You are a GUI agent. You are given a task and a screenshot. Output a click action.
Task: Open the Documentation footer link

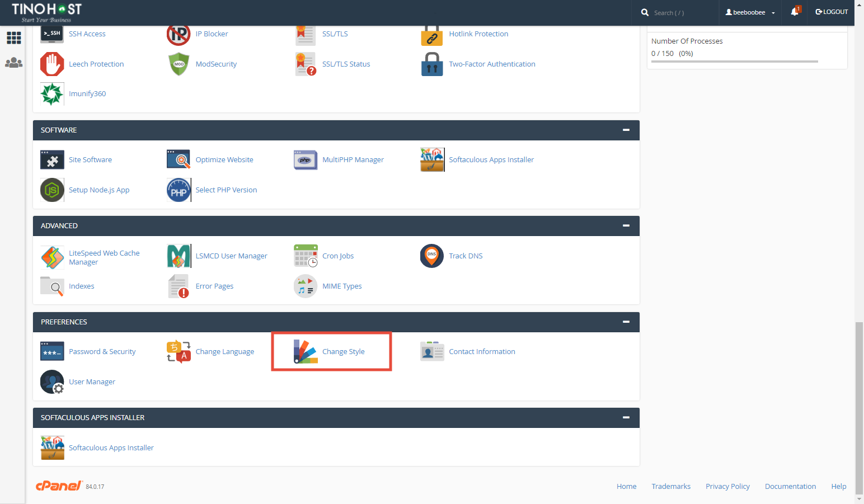790,487
